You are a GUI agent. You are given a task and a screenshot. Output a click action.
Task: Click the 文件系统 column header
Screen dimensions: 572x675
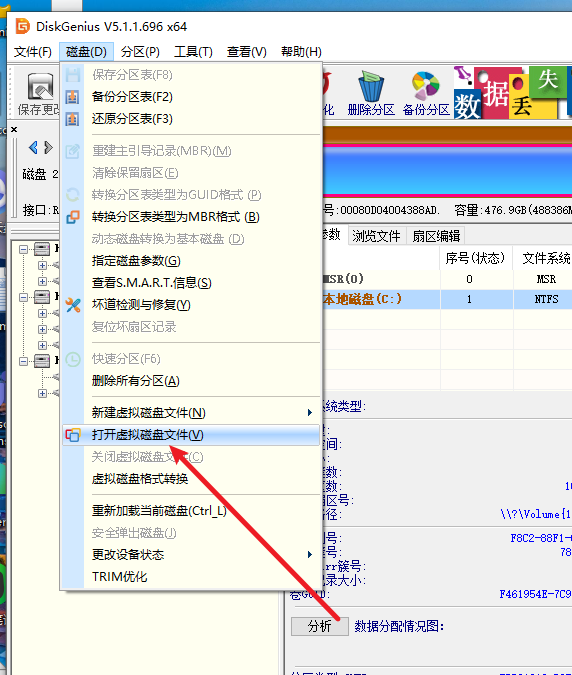coord(546,258)
